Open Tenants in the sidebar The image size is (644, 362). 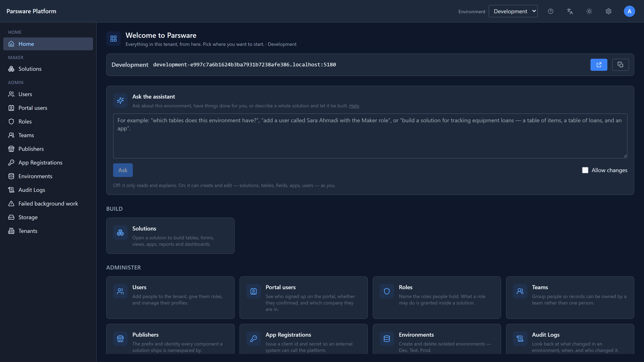[48, 231]
